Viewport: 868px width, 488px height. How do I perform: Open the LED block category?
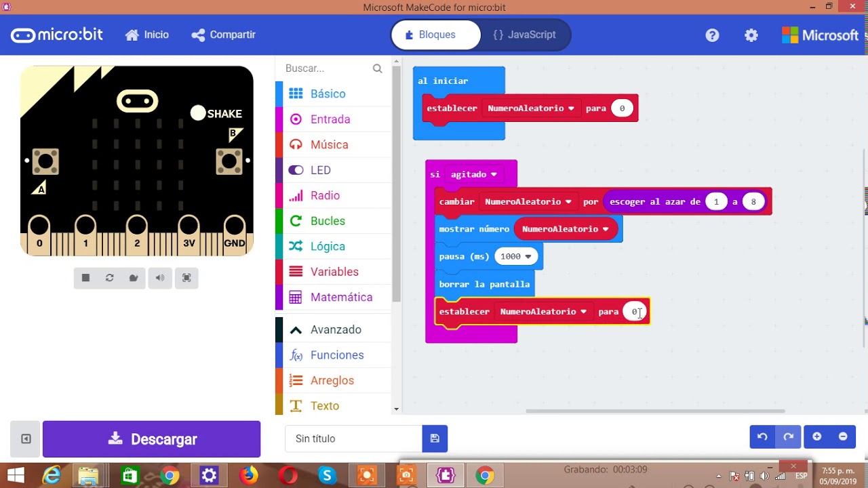tap(333, 170)
